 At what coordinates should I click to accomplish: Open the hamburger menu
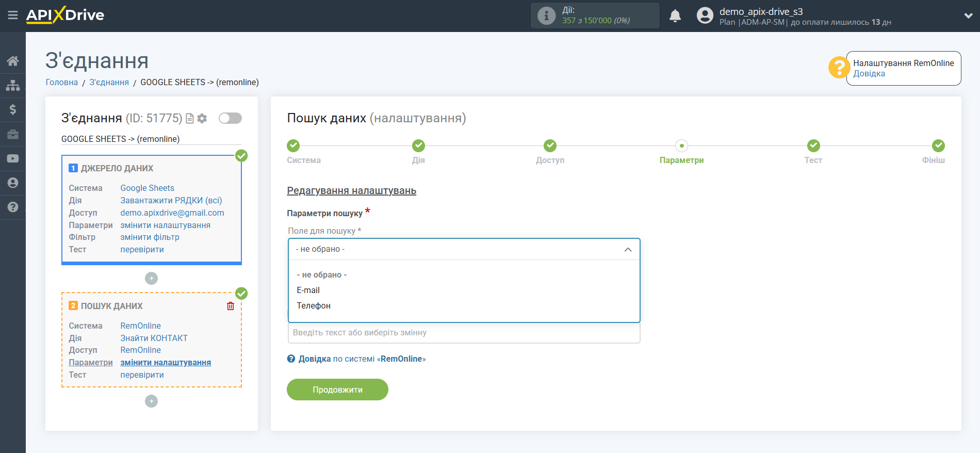coord(13,15)
